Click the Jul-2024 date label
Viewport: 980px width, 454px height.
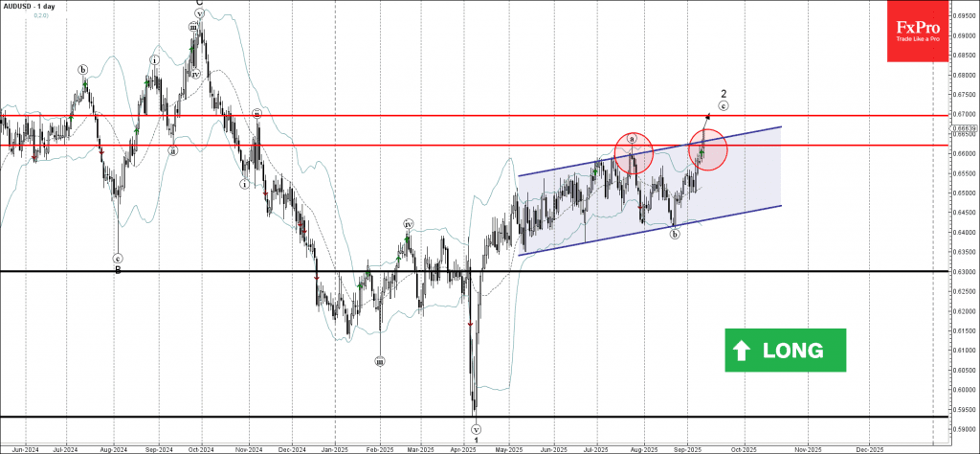[66, 449]
